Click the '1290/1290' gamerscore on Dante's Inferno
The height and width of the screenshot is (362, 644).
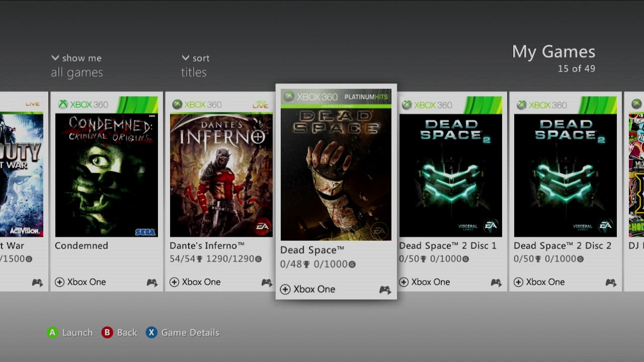tap(229, 259)
